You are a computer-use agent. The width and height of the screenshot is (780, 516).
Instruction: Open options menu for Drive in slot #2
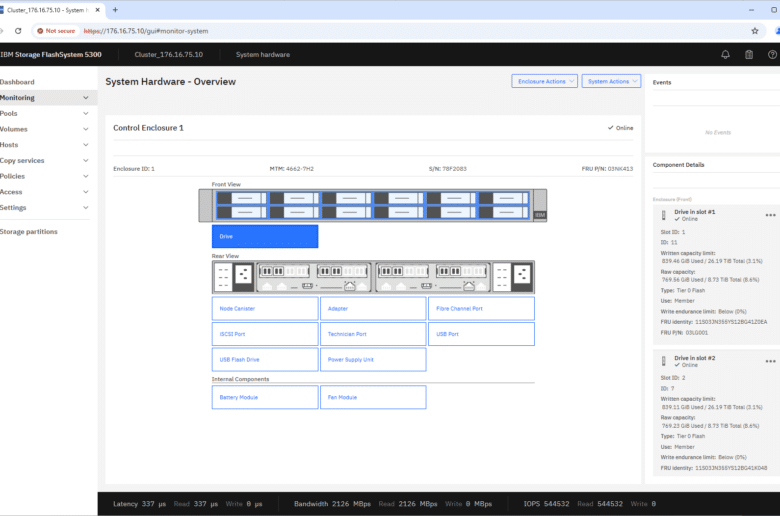coord(770,361)
